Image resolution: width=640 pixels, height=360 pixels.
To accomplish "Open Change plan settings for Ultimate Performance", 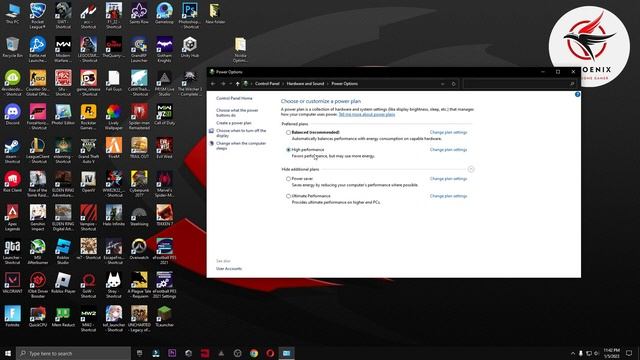I will click(x=448, y=196).
